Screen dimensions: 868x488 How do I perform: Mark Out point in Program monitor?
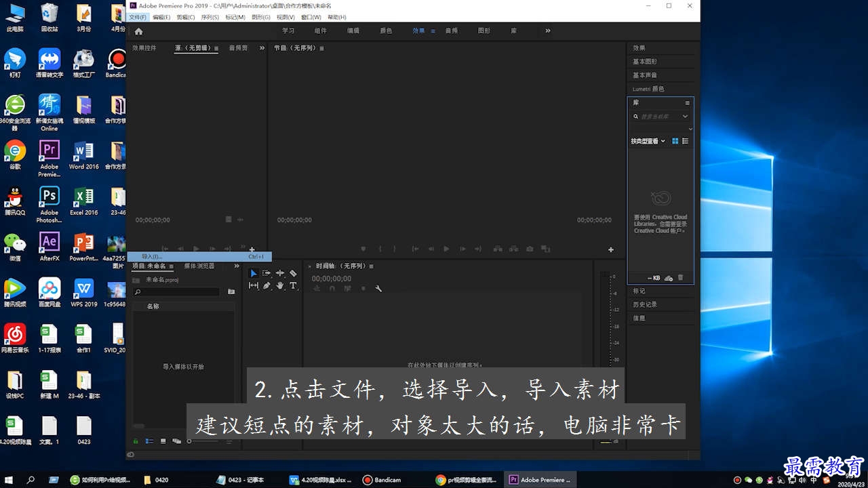395,249
